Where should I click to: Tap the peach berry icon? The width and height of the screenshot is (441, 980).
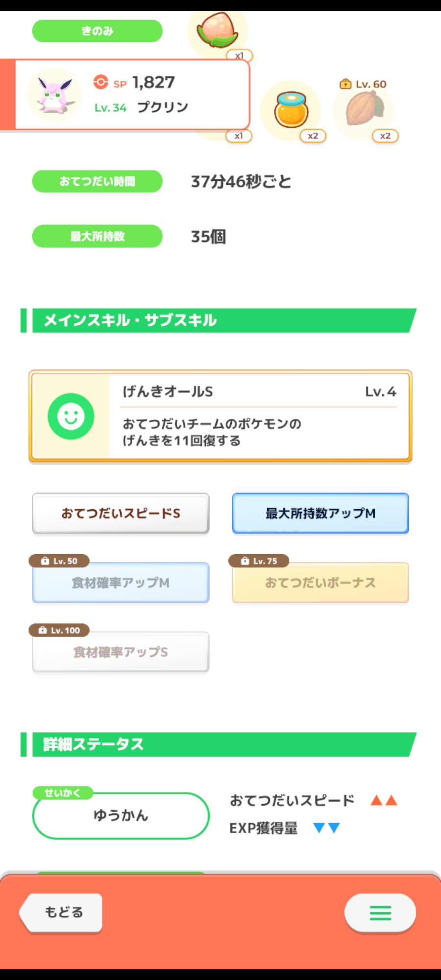(218, 30)
